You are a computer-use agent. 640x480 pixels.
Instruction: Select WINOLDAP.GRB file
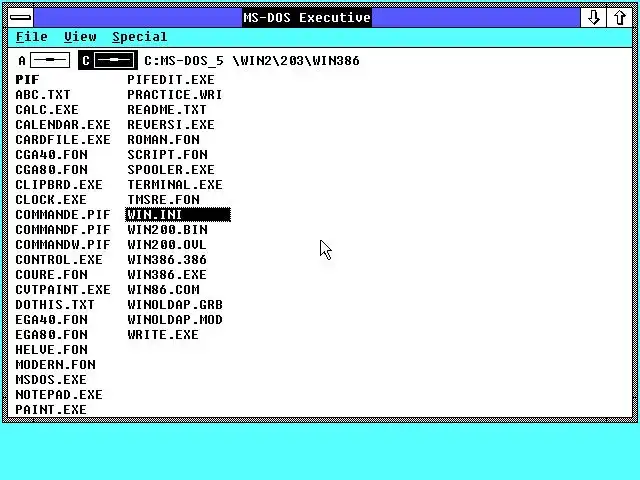(175, 304)
